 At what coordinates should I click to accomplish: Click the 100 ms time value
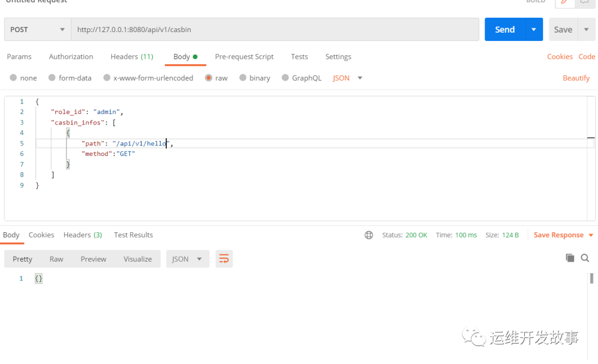466,235
